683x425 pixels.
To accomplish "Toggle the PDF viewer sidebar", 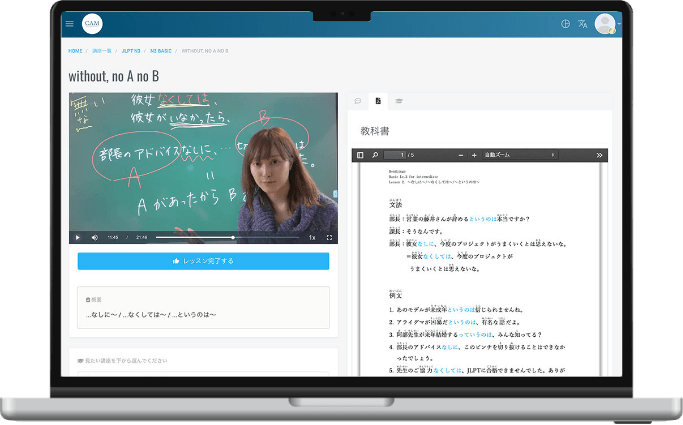I will coord(361,155).
